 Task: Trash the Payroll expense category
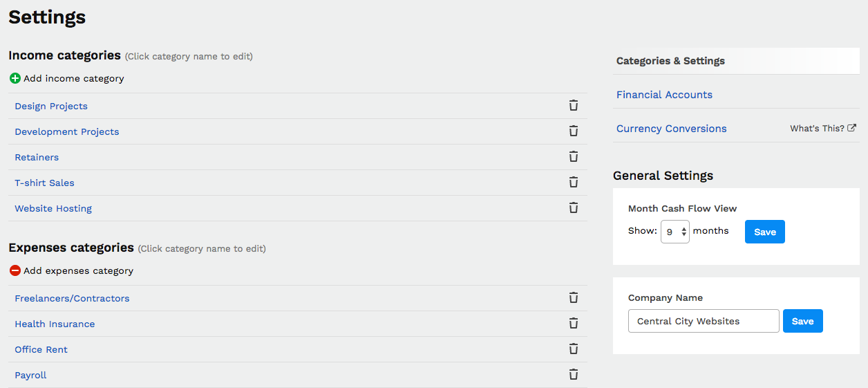[573, 375]
